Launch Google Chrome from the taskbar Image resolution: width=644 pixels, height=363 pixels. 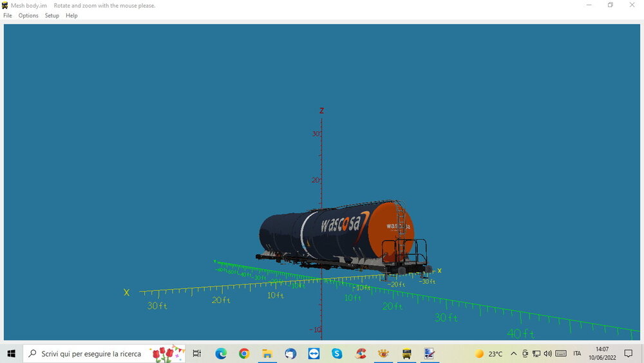tap(244, 353)
